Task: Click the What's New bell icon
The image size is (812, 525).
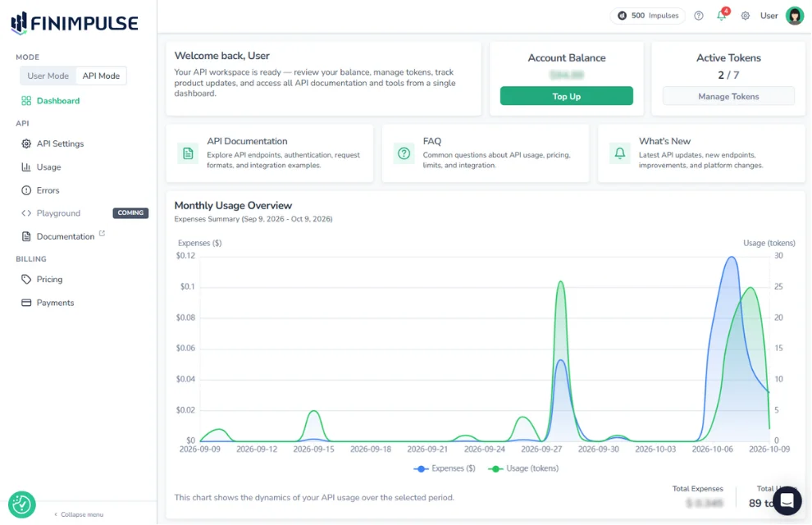Action: tap(620, 153)
